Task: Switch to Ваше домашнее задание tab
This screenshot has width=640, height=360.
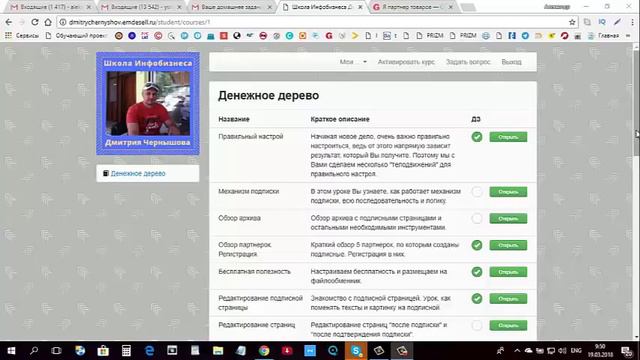Action: [x=231, y=7]
